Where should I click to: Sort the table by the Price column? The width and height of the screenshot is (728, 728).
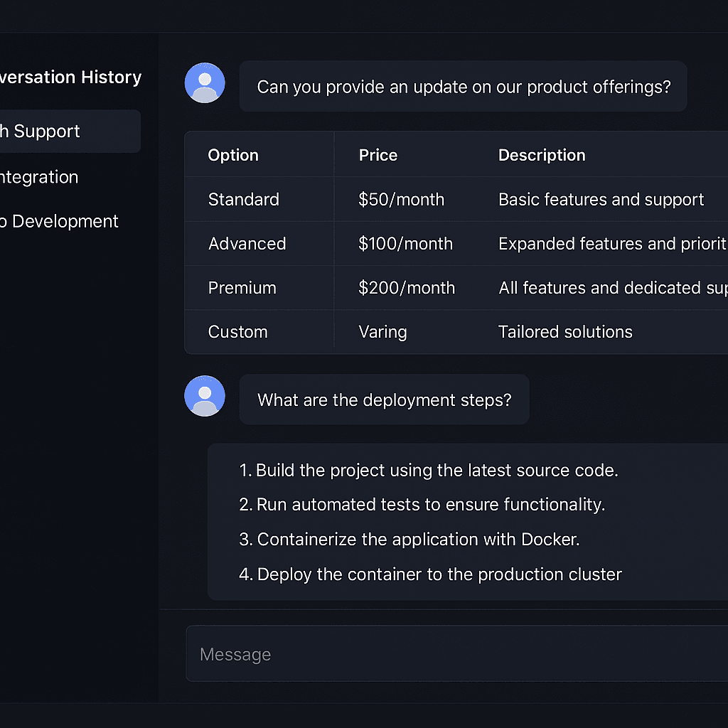click(378, 154)
